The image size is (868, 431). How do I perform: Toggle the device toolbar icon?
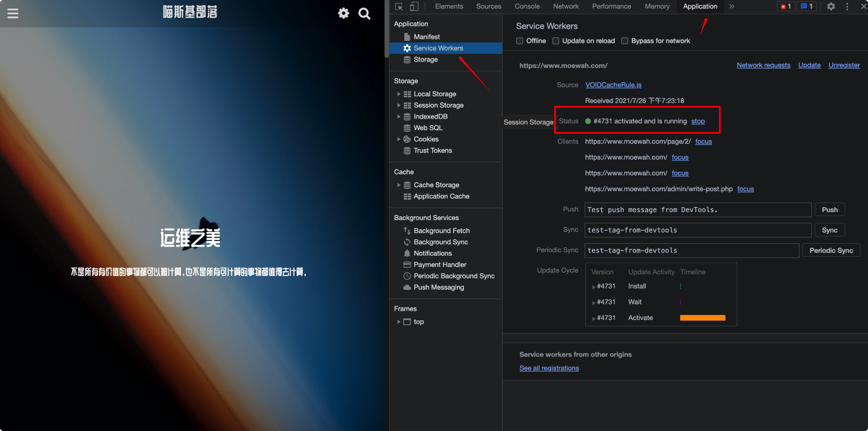point(414,7)
